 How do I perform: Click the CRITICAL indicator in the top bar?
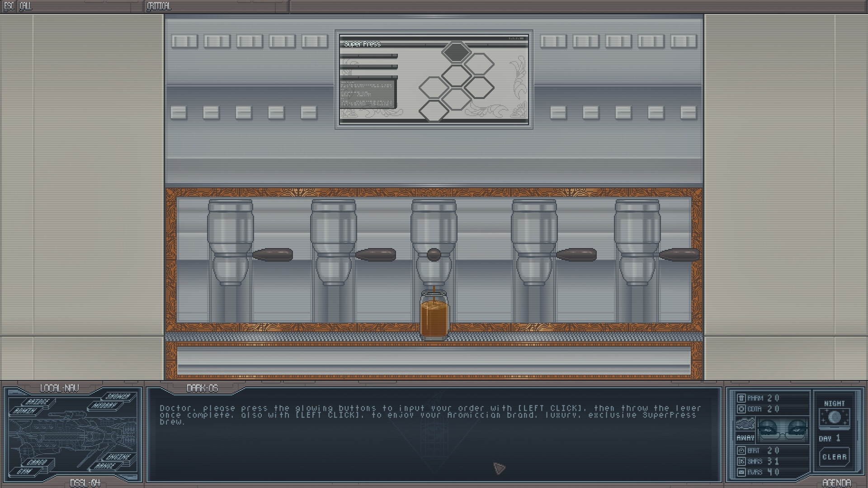tap(159, 7)
